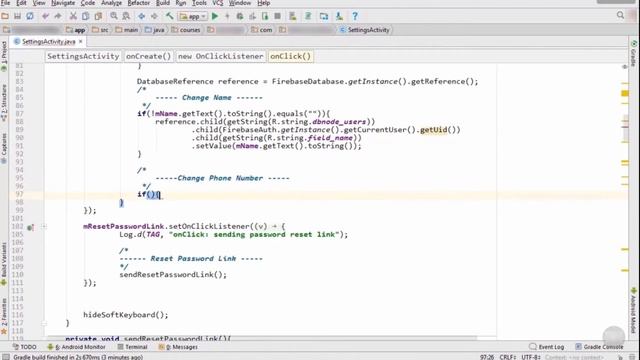Screen dimensions: 640x360
Task: Click the Forward navigation icon
Action: (x=154, y=16)
